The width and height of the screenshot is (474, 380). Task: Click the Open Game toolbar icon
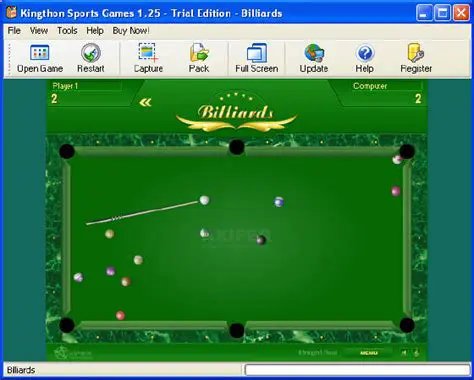coord(40,58)
